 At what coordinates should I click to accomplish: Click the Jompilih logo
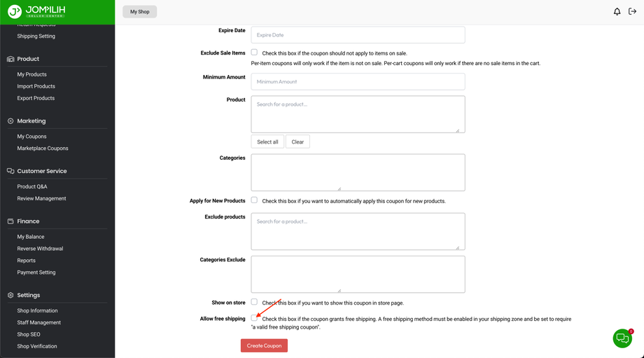click(x=36, y=12)
